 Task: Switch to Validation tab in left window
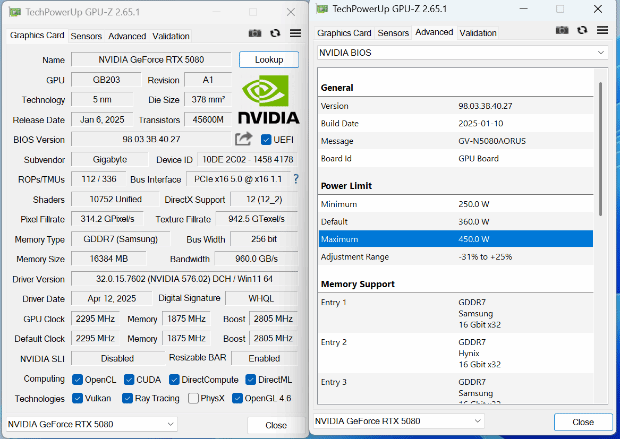(x=171, y=36)
